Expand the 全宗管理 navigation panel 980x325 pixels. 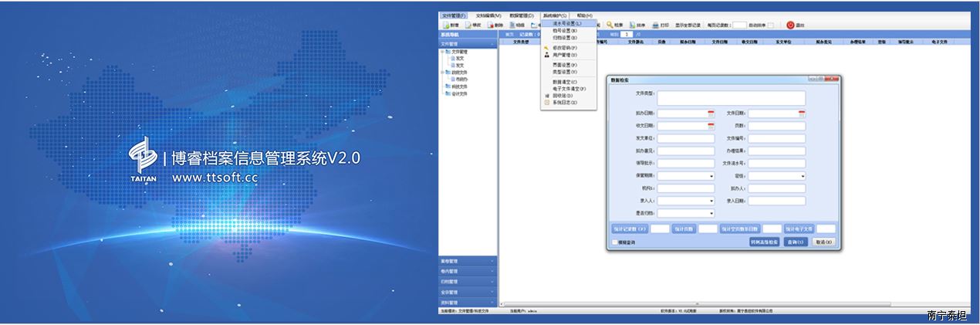coord(468,293)
